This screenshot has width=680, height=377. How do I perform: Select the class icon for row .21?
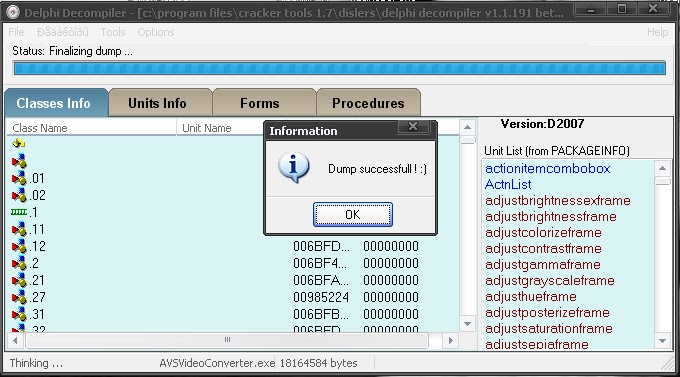19,280
